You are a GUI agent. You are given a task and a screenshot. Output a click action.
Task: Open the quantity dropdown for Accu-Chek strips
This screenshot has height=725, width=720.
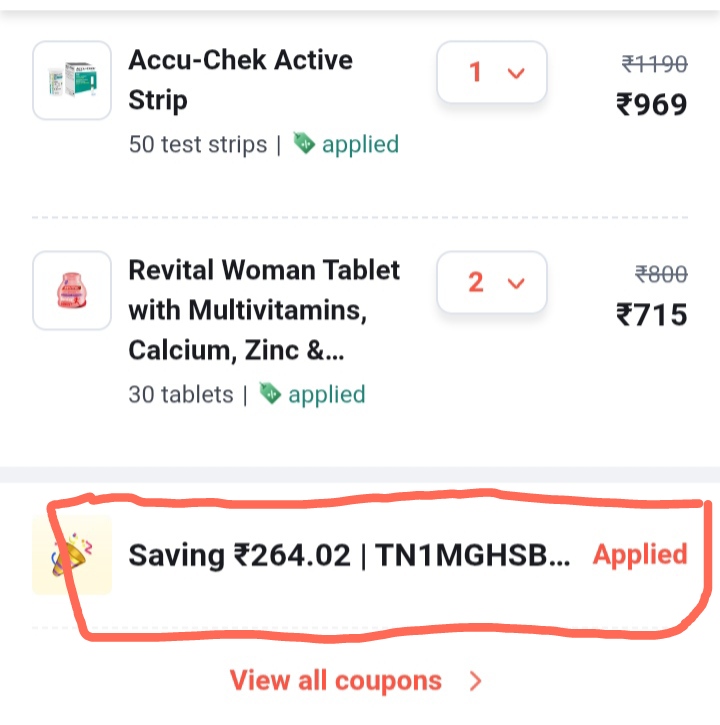[492, 72]
